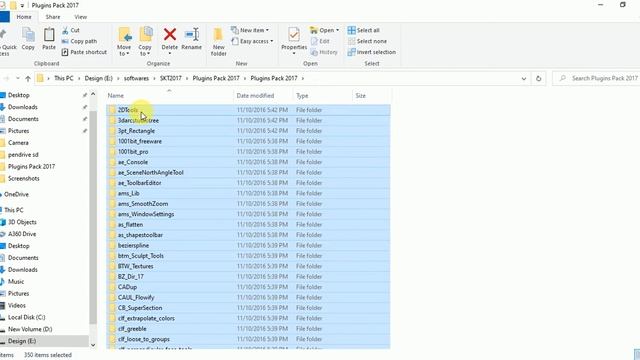Select the BTW_Textures folder
The image size is (640, 360).
click(x=248, y=266)
